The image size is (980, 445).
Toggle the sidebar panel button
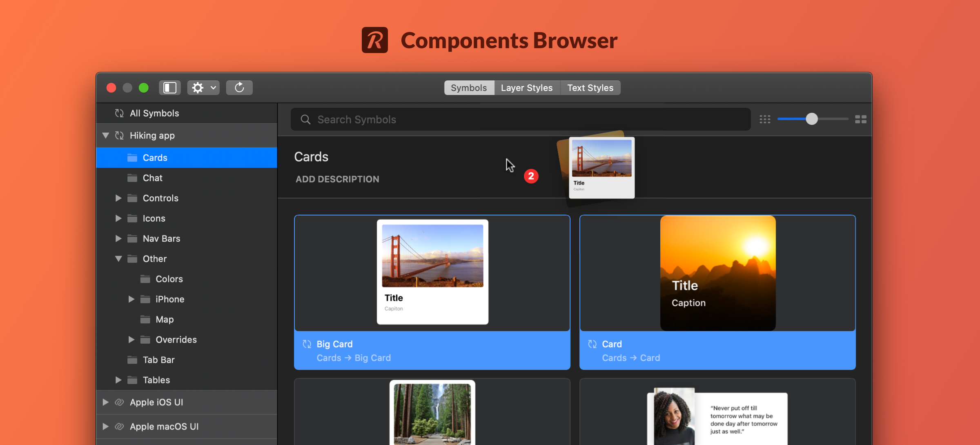click(x=170, y=88)
